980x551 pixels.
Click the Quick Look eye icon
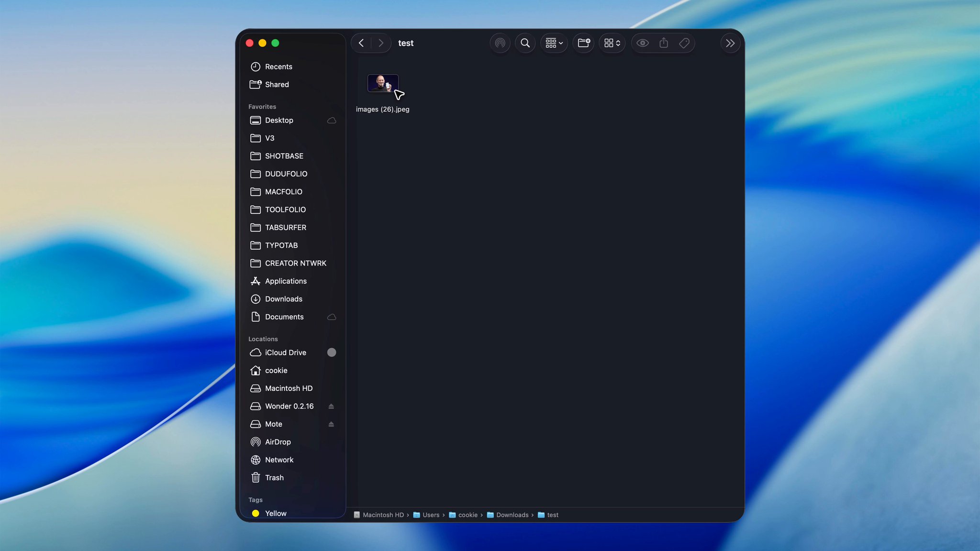click(643, 43)
